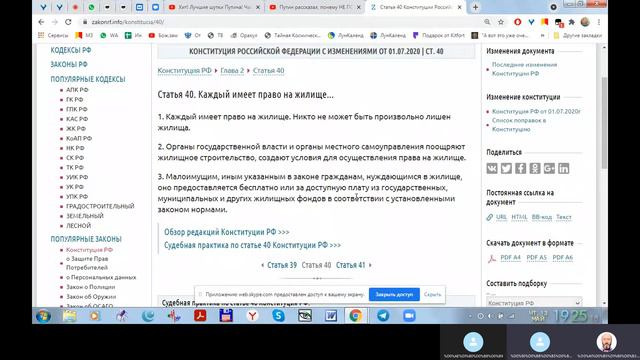
Task: Open the 'ЗАКОНЫ РФ' sidebar heading
Action: click(x=69, y=64)
